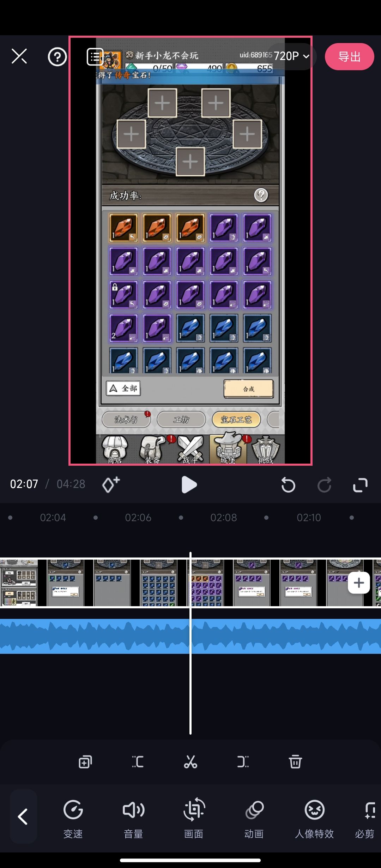Tap the 导出 export button
The width and height of the screenshot is (381, 868).
(349, 56)
